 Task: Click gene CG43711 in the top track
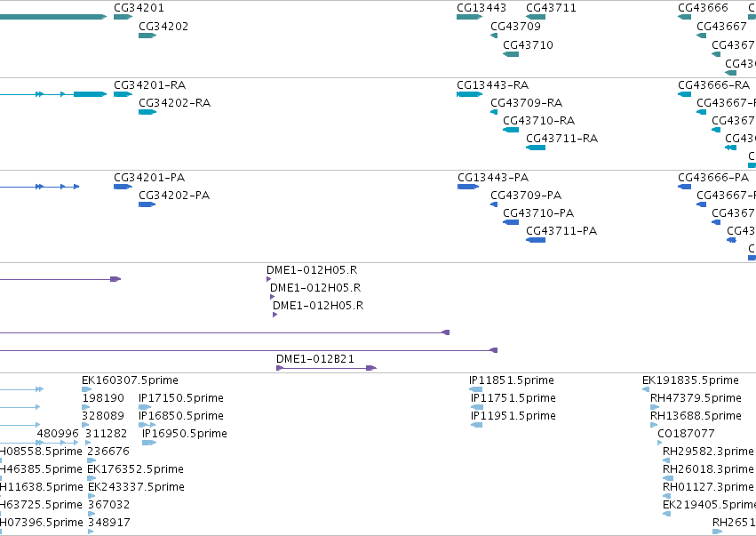click(x=536, y=17)
